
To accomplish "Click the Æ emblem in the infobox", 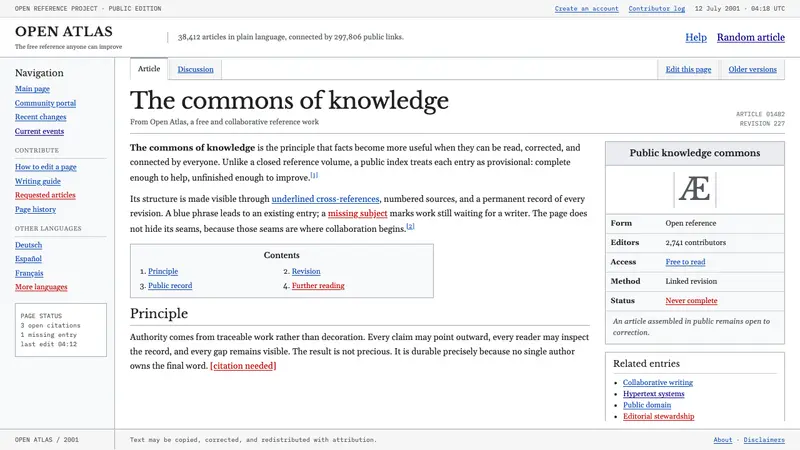I will (x=694, y=189).
